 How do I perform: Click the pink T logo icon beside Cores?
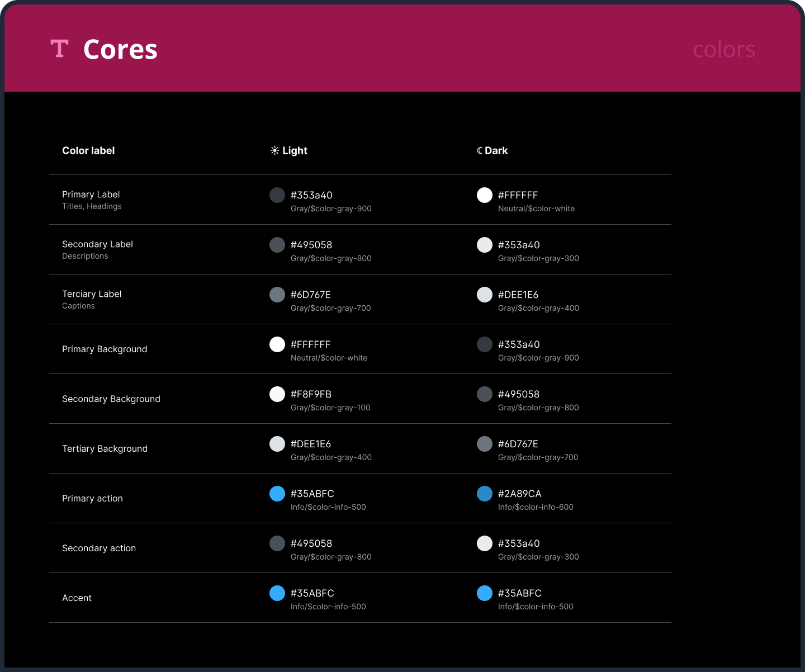(59, 49)
